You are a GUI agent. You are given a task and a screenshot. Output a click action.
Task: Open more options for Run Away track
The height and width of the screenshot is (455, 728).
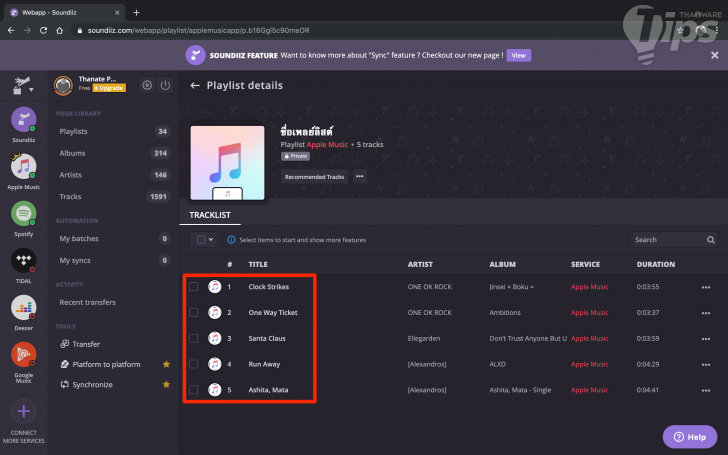tap(706, 364)
